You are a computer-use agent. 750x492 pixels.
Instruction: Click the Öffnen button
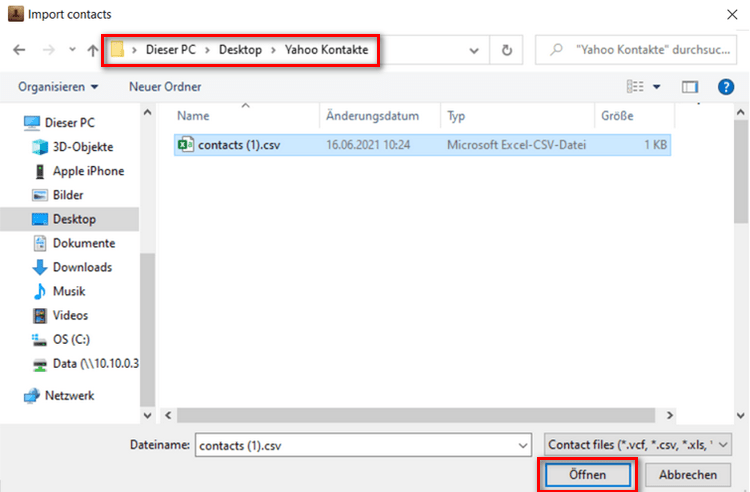pyautogui.click(x=587, y=475)
